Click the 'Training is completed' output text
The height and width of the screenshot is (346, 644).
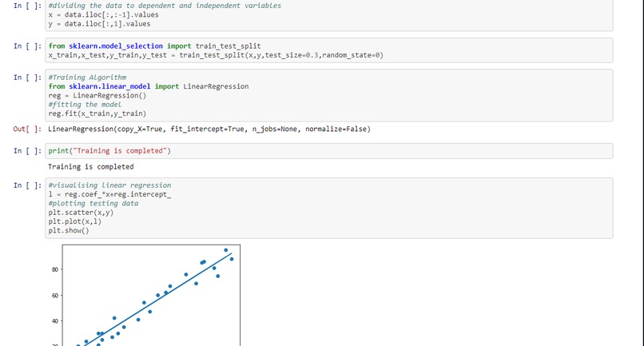[91, 167]
